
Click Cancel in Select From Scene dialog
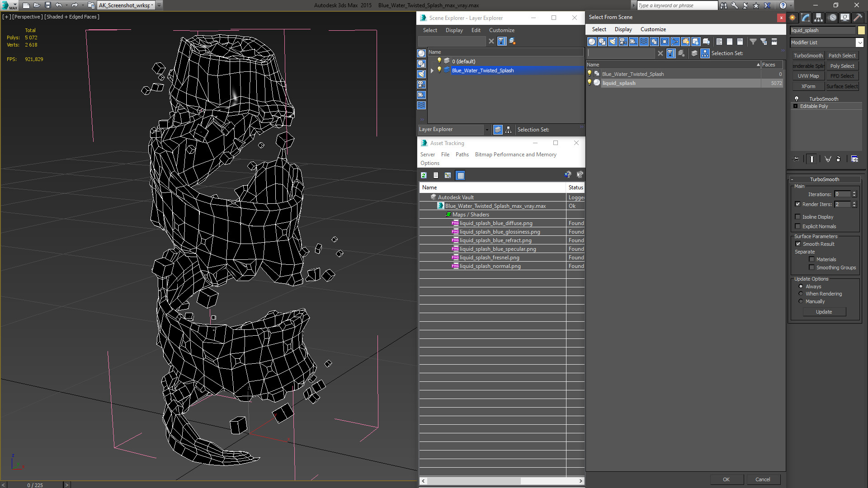click(763, 479)
